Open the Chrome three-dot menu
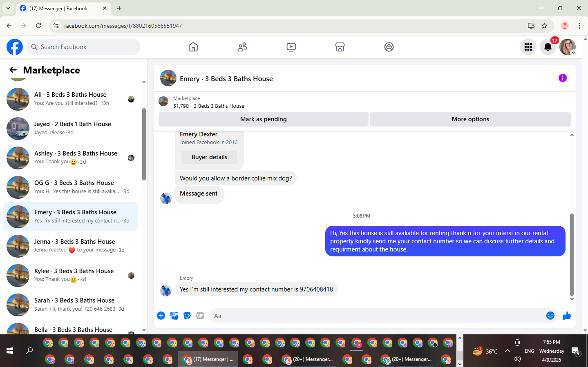588x367 pixels. coord(579,26)
